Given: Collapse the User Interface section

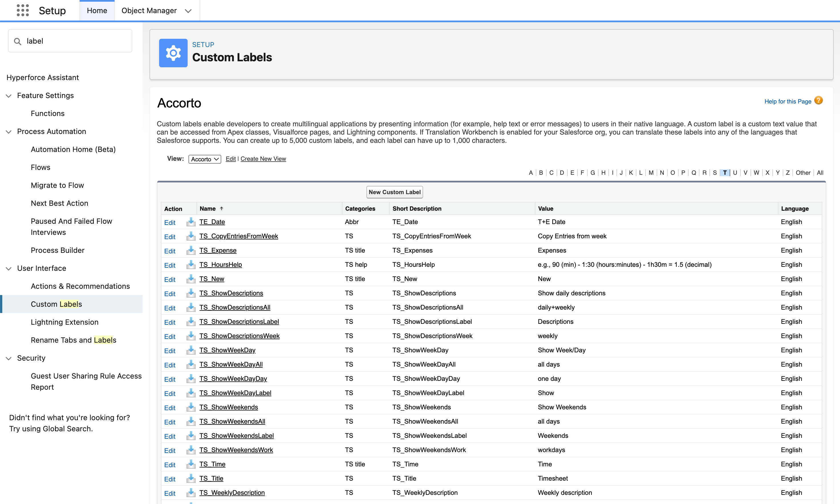Looking at the screenshot, I should pos(9,268).
